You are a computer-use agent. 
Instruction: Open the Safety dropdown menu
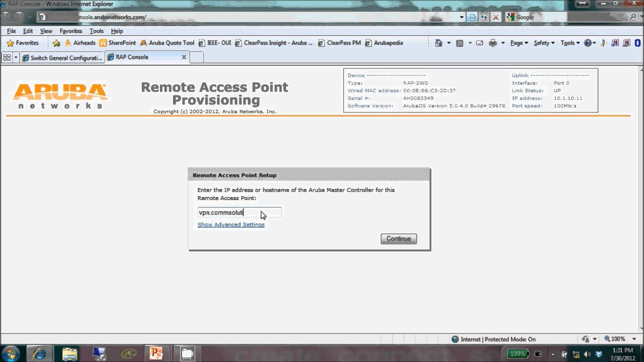[x=544, y=43]
